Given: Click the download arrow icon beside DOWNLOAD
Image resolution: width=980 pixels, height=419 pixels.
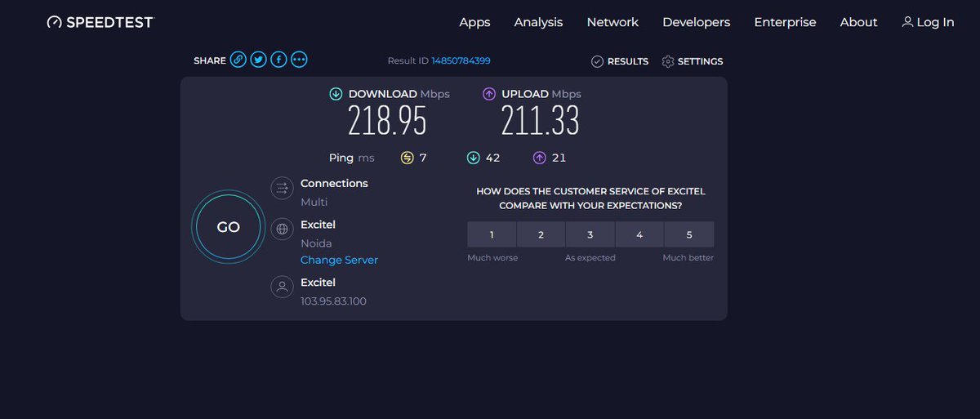Looking at the screenshot, I should coord(336,94).
